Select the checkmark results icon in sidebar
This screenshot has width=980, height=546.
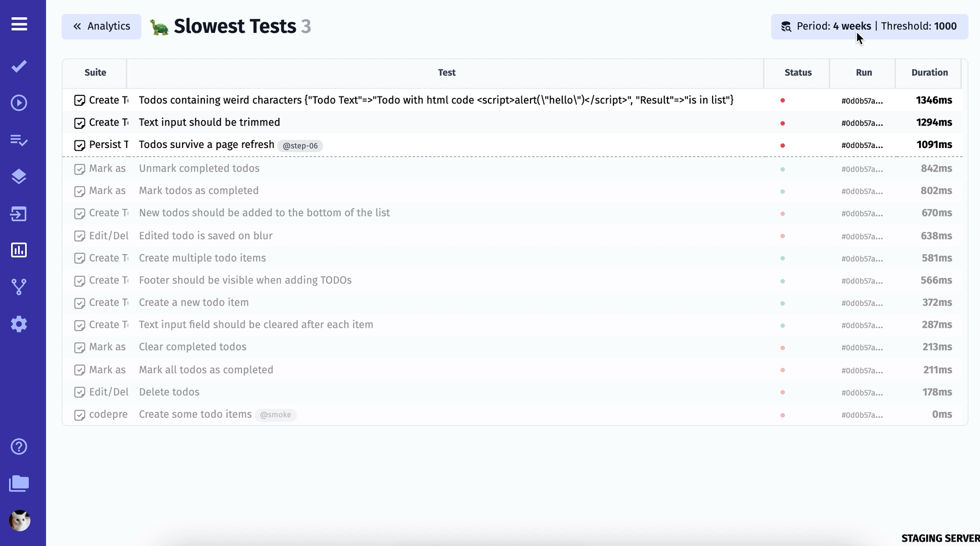click(x=19, y=66)
